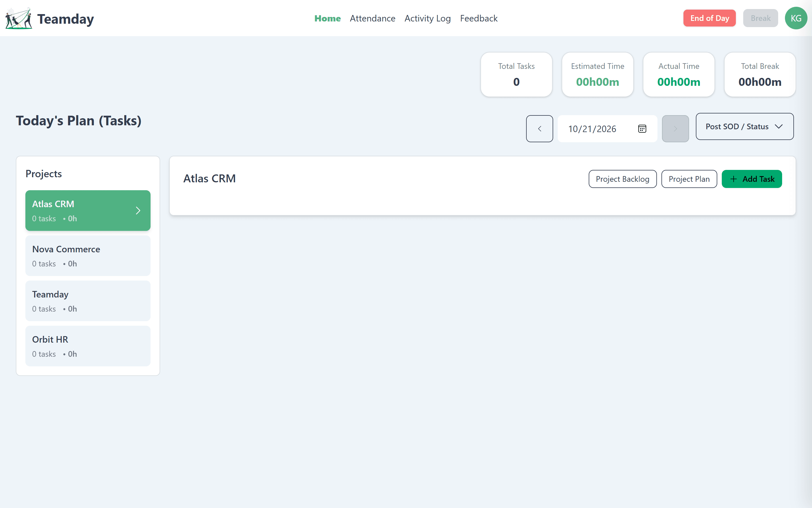Click the End of Day button
The height and width of the screenshot is (508, 812).
pyautogui.click(x=709, y=18)
